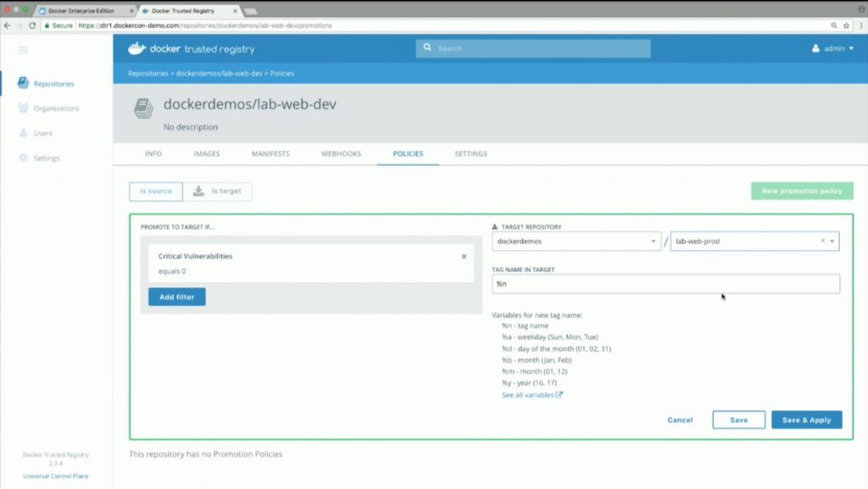Clear the lab-web-prod repository selection
868x489 pixels.
[x=822, y=241]
